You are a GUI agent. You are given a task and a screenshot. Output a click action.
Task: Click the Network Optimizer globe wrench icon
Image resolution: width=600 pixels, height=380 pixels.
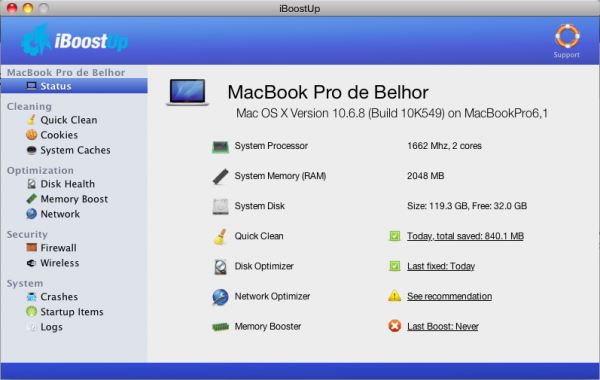coord(220,297)
